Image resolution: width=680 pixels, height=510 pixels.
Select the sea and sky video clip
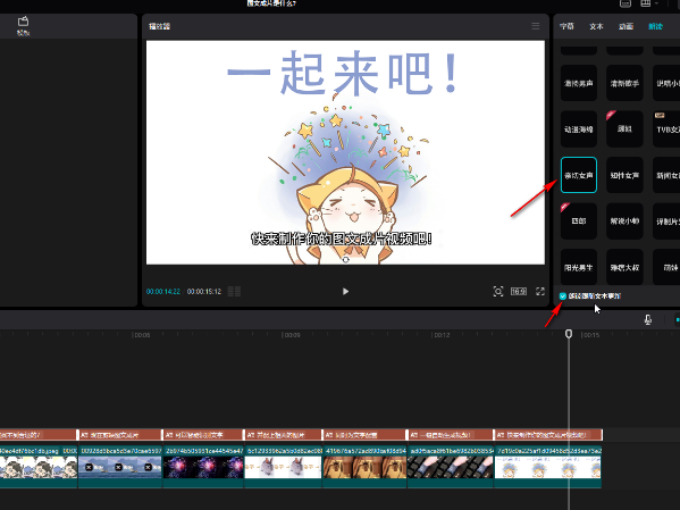tap(120, 467)
